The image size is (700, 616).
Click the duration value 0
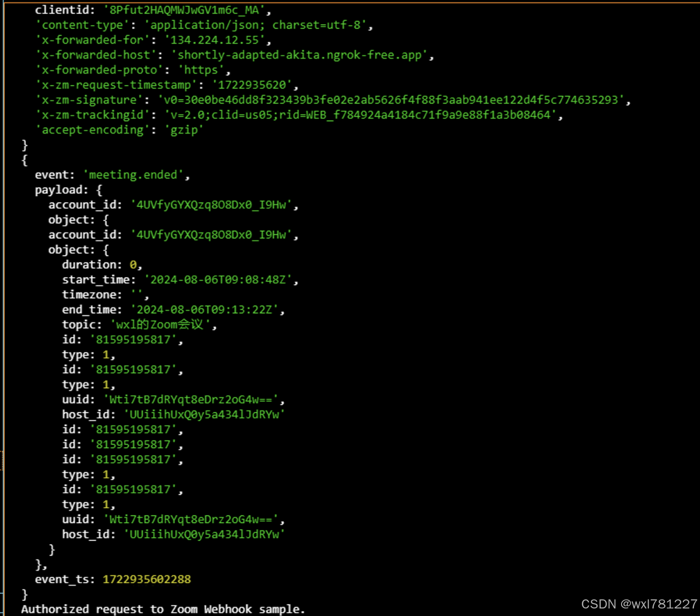(x=133, y=265)
